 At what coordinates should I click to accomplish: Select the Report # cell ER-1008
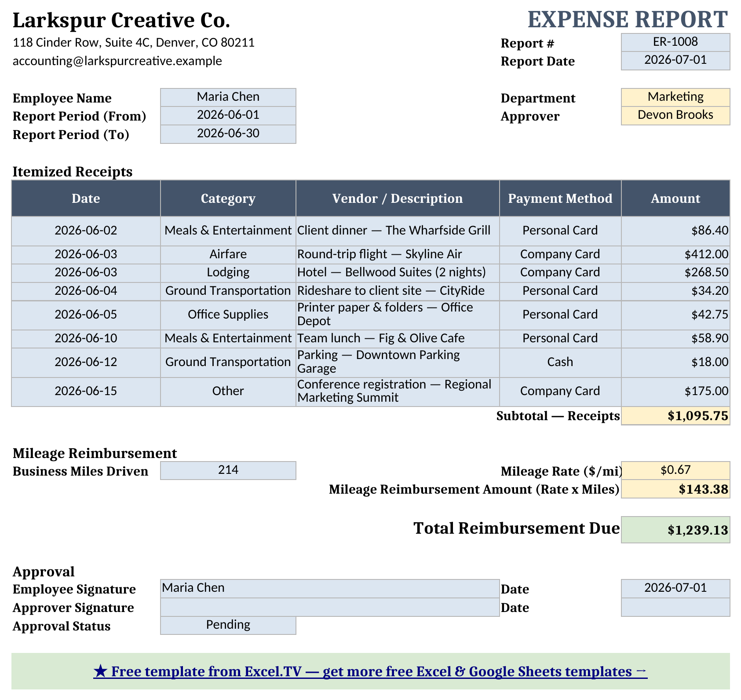tap(675, 42)
